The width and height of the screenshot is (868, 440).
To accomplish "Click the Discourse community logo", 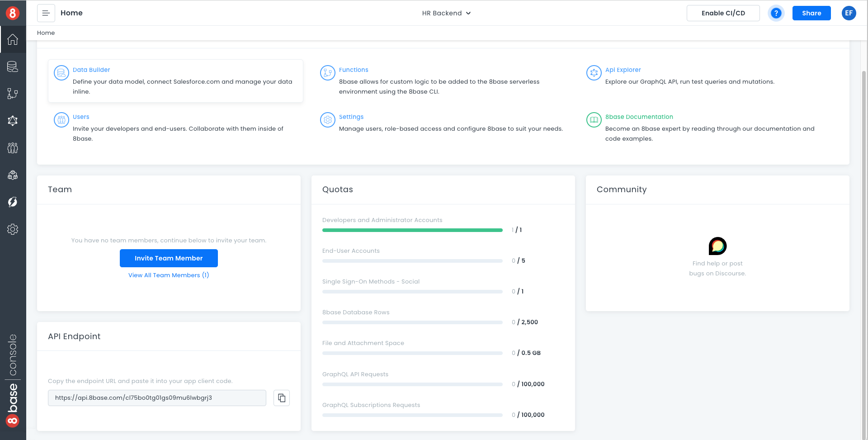I will [717, 246].
